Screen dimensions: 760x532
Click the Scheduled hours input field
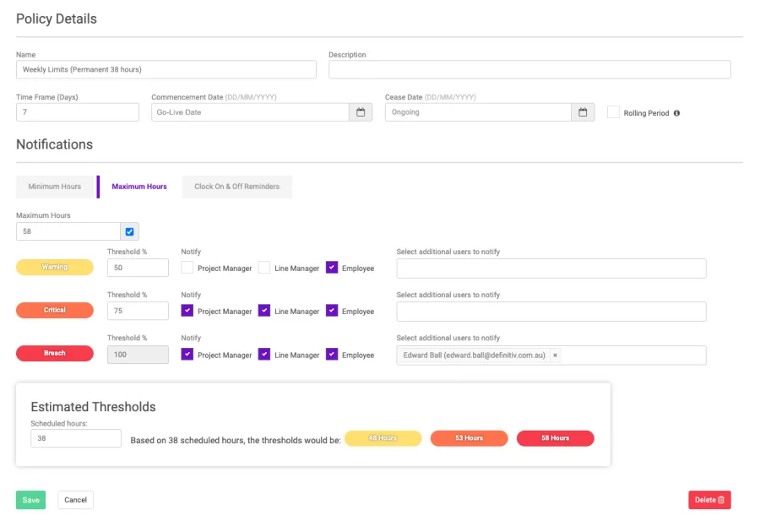pyautogui.click(x=76, y=438)
